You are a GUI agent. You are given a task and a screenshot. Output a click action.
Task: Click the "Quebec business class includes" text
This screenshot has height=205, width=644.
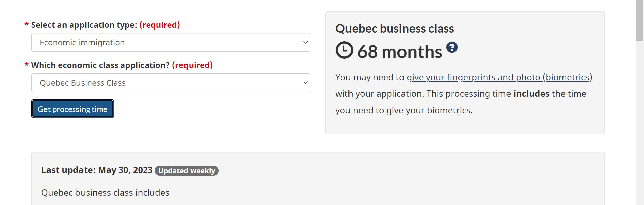coord(105,193)
